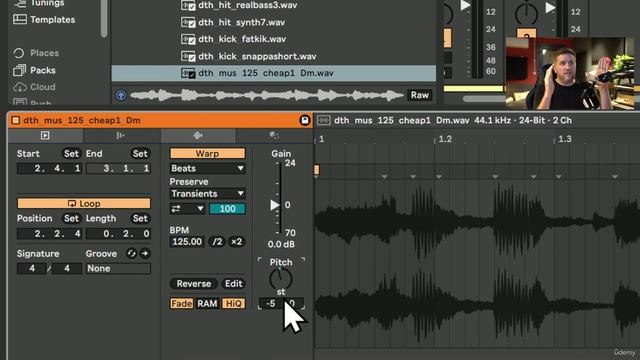Edit signature denominator field
The height and width of the screenshot is (360, 640).
(x=67, y=268)
